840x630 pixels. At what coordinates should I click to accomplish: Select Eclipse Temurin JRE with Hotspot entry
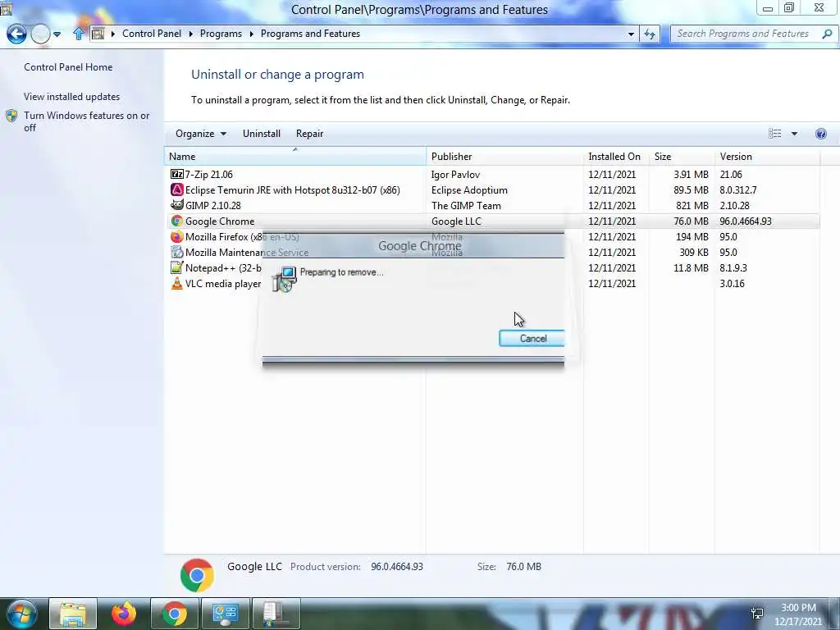point(293,190)
